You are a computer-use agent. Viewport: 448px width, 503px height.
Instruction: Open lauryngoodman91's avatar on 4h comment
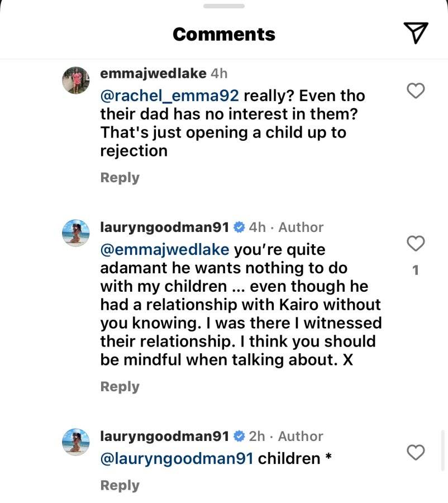[75, 233]
